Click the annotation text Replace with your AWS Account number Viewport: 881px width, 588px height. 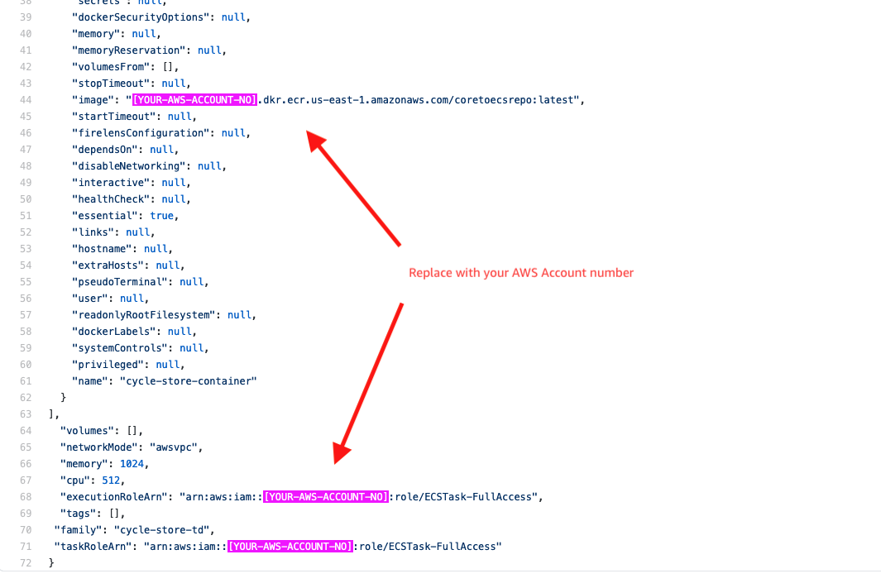click(x=521, y=273)
